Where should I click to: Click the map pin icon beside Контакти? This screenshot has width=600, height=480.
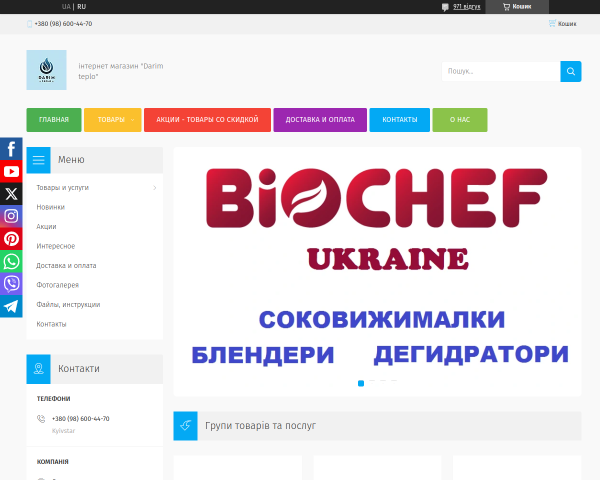coord(38,369)
